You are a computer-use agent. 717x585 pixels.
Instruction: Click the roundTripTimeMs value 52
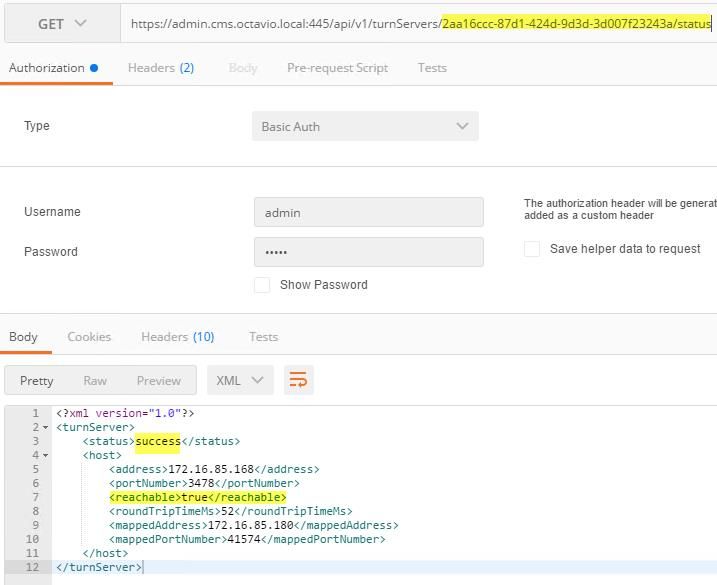pyautogui.click(x=227, y=511)
